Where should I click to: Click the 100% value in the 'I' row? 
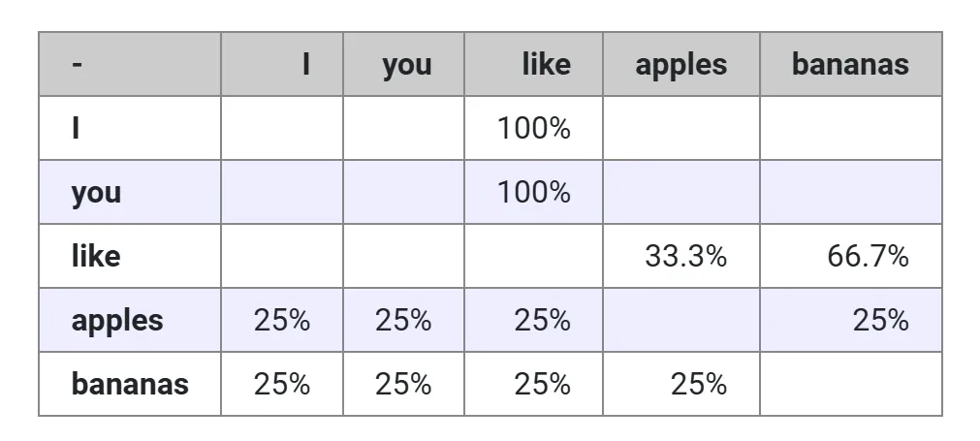tap(533, 128)
